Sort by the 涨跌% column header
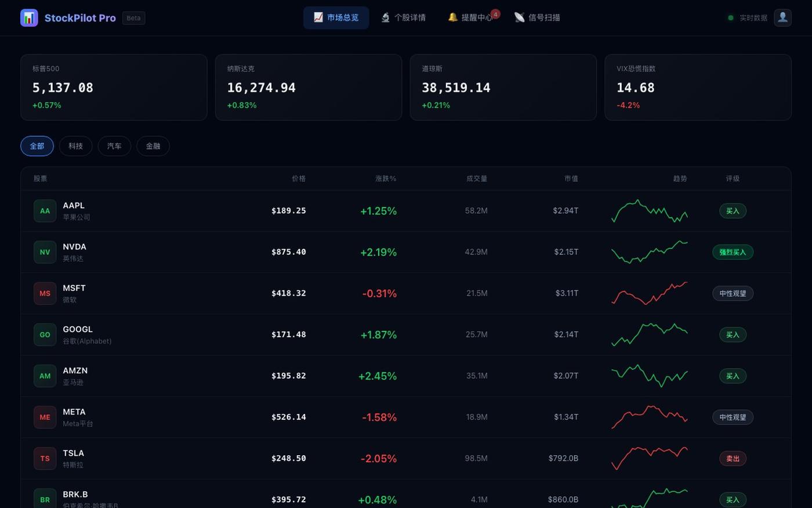The height and width of the screenshot is (508, 812). click(386, 179)
